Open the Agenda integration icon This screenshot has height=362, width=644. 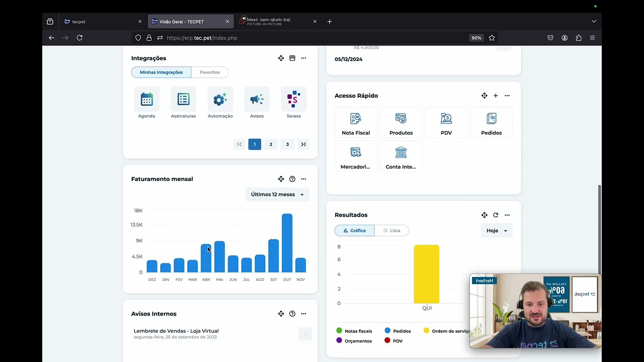(x=146, y=100)
